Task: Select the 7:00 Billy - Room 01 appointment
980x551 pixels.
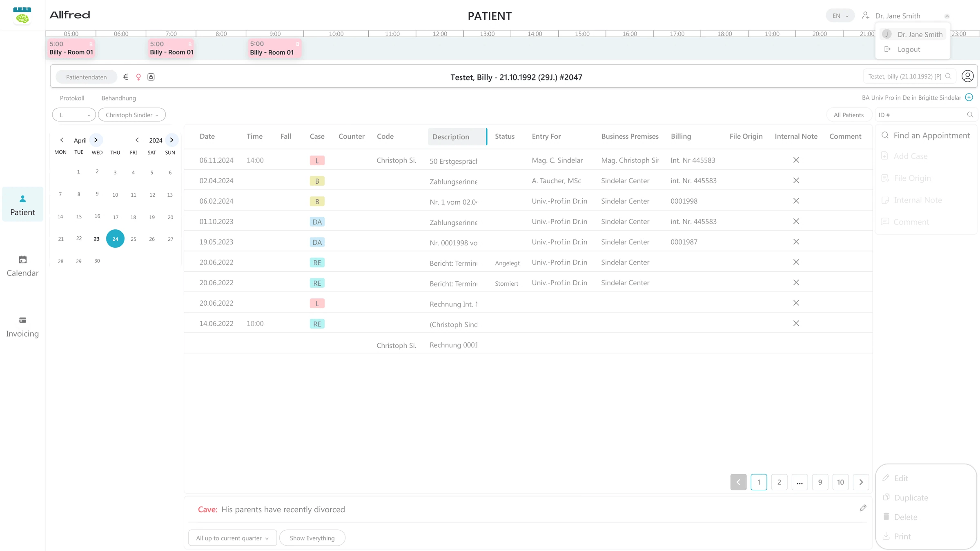Action: [171, 48]
